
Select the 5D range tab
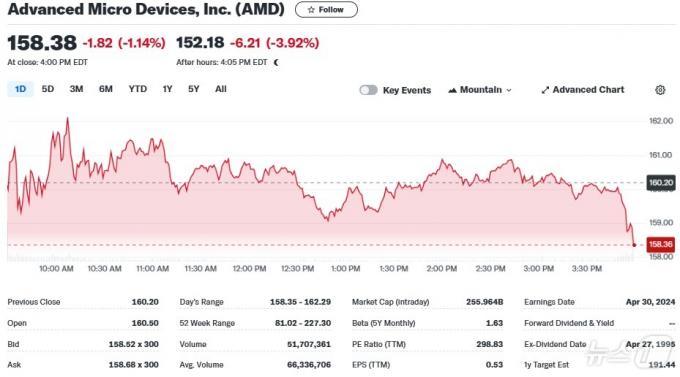click(48, 89)
